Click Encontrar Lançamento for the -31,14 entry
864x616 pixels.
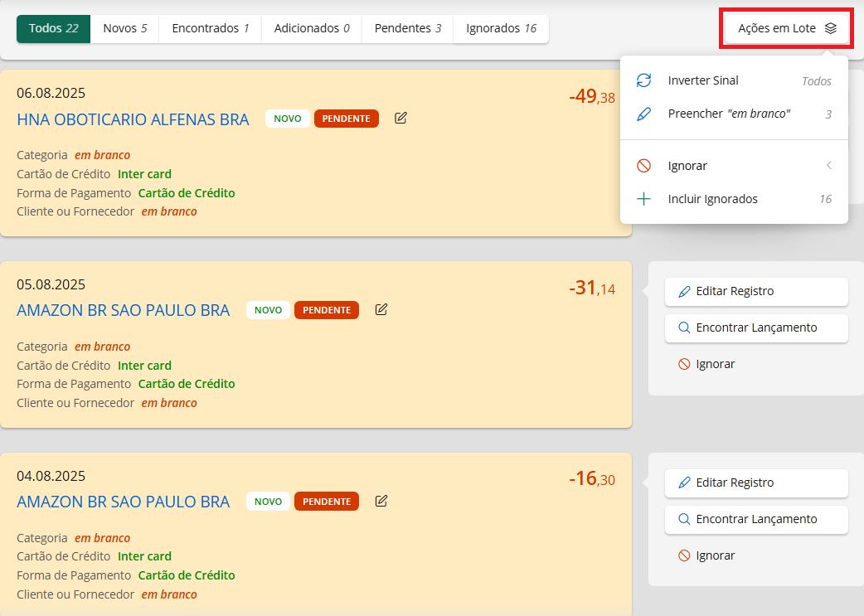tap(756, 327)
